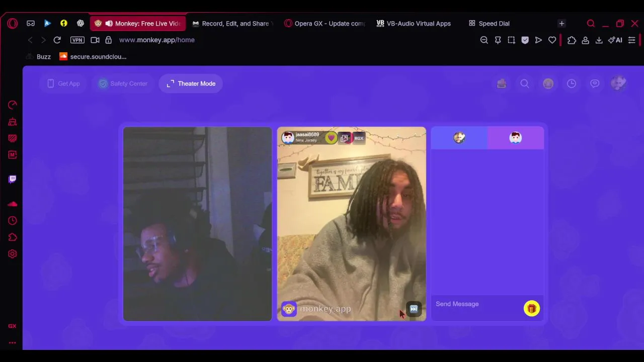Open the chat messages icon
The width and height of the screenshot is (644, 362).
coord(595,84)
